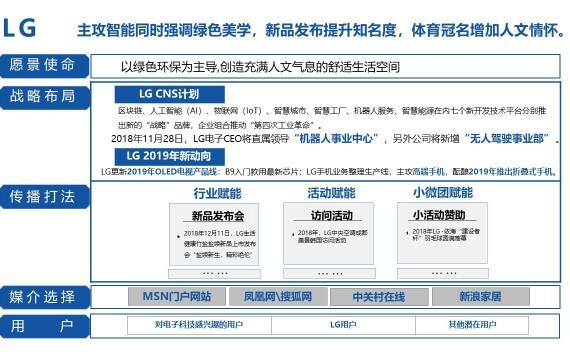Click the 2019年OLED电视产品线 text
The width and height of the screenshot is (570, 360).
172,172
